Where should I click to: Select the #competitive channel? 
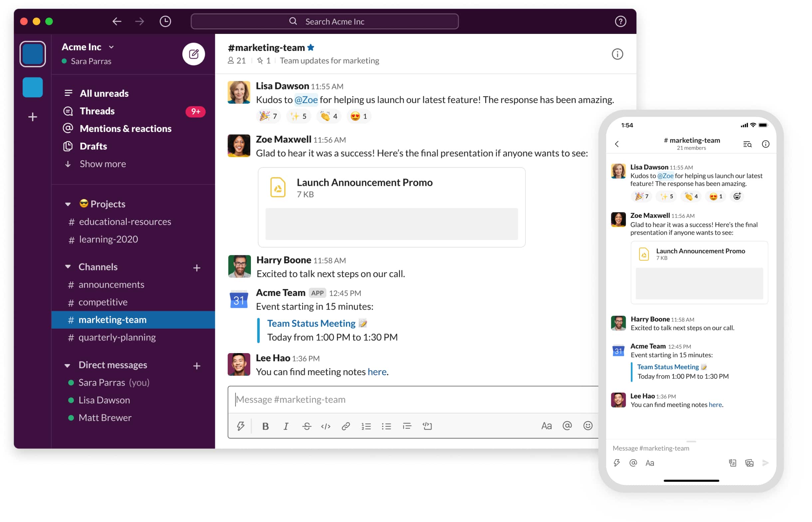click(103, 302)
